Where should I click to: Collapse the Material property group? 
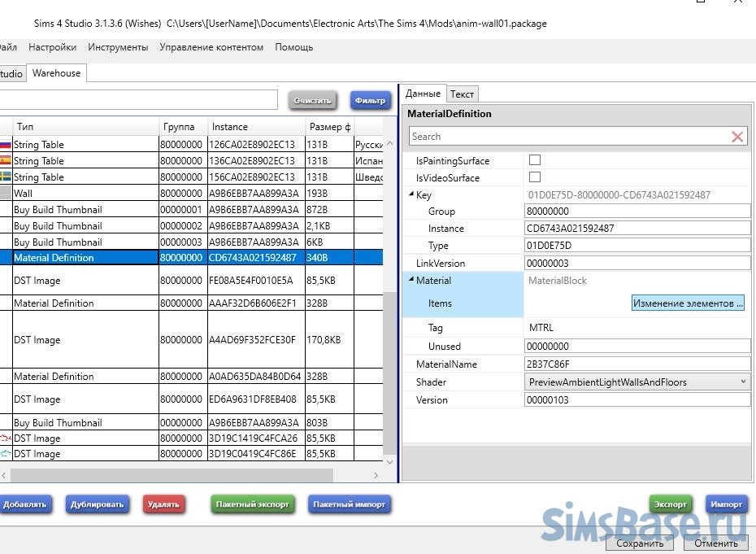click(x=411, y=281)
